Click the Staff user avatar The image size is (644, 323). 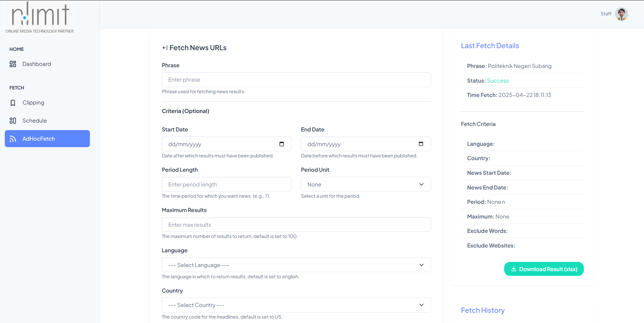tap(621, 14)
